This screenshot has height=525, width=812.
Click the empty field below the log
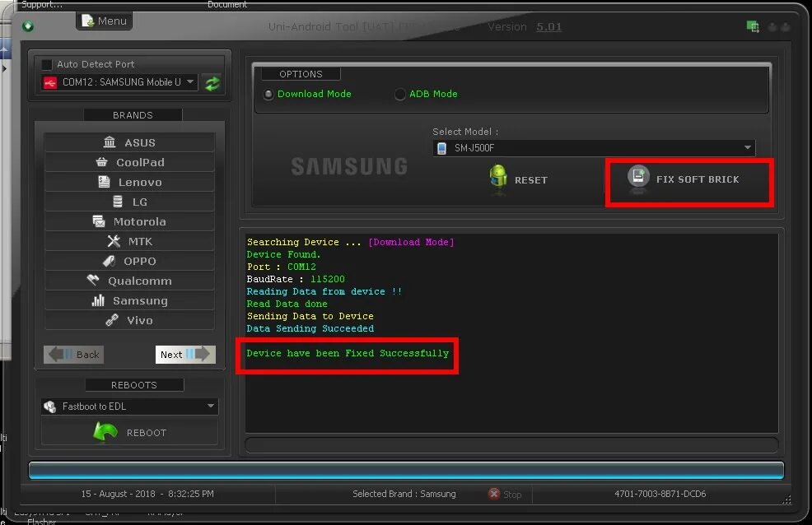click(x=511, y=445)
